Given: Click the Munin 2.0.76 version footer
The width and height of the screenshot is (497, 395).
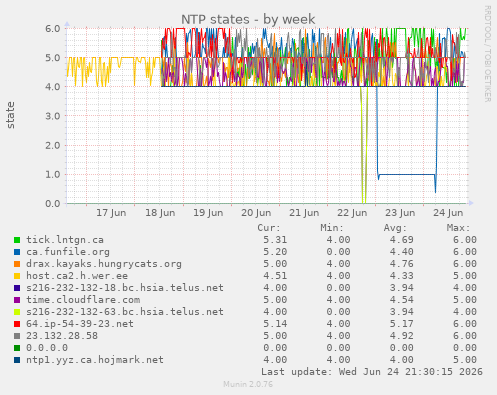Looking at the screenshot, I should pos(248,384).
